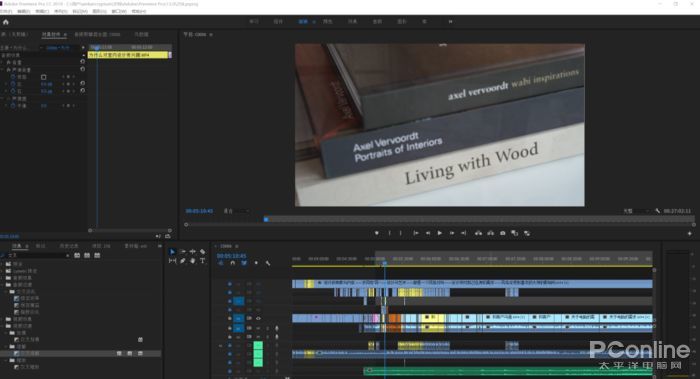Select the Selection arrow tool

pyautogui.click(x=172, y=252)
